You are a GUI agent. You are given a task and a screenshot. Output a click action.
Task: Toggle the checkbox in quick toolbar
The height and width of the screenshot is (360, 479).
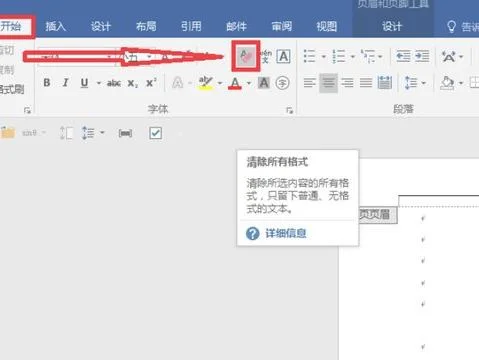click(x=155, y=133)
